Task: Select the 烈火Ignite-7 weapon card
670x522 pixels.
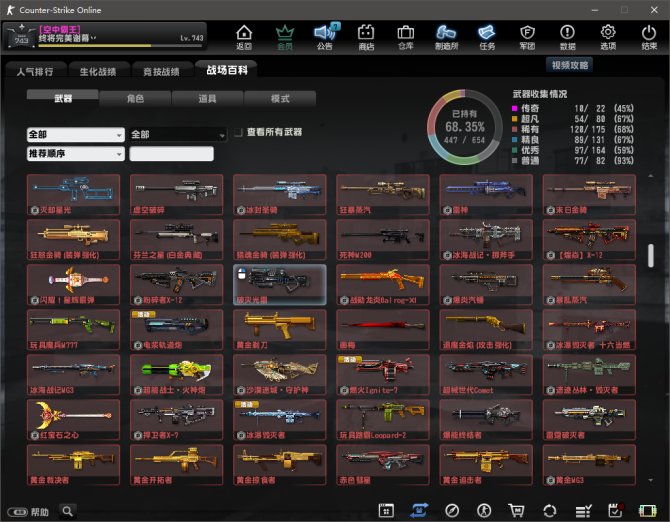Action: tap(382, 375)
